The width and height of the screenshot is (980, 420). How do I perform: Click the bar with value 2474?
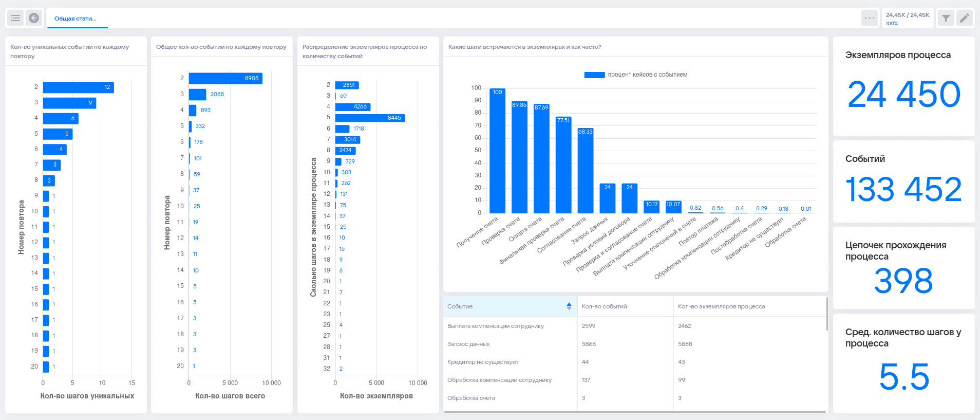pos(346,151)
